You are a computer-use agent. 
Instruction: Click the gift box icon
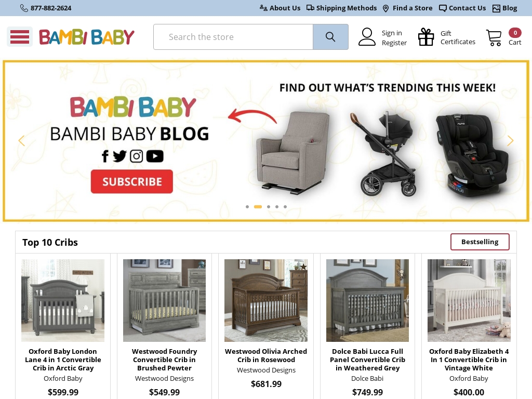426,37
